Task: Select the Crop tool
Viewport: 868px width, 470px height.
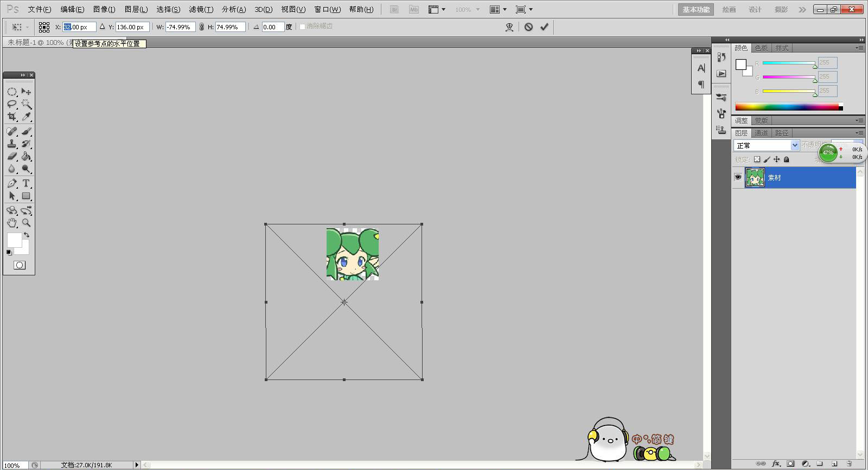Action: coord(12,117)
